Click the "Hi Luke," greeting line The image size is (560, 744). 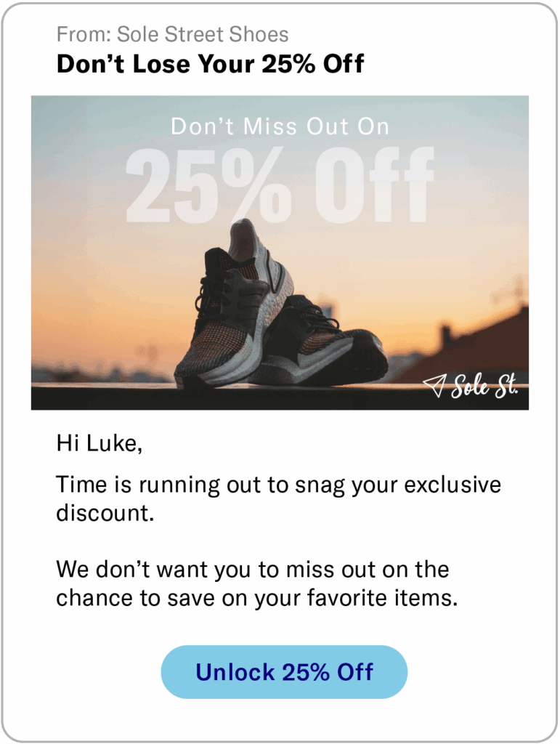click(x=99, y=444)
